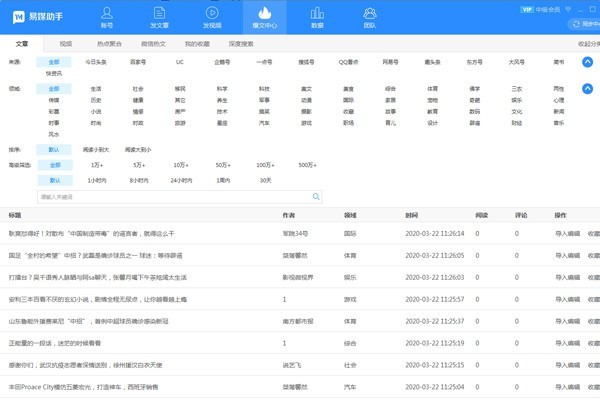Click the 团队 (Team) icon
Screen dimensions: 600x400
(370, 15)
